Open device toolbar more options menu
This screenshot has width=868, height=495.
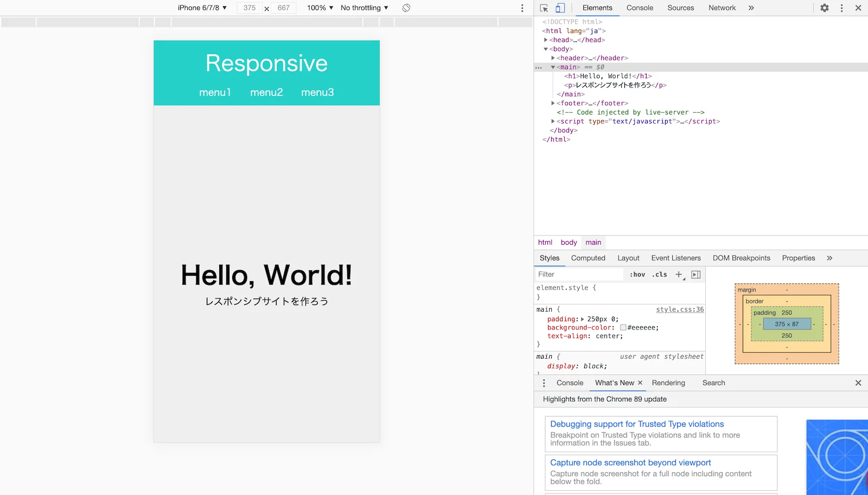522,8
